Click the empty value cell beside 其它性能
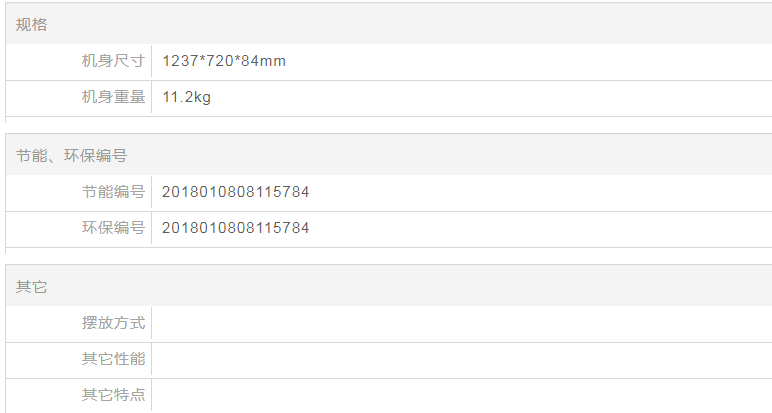This screenshot has width=772, height=413. pos(460,359)
